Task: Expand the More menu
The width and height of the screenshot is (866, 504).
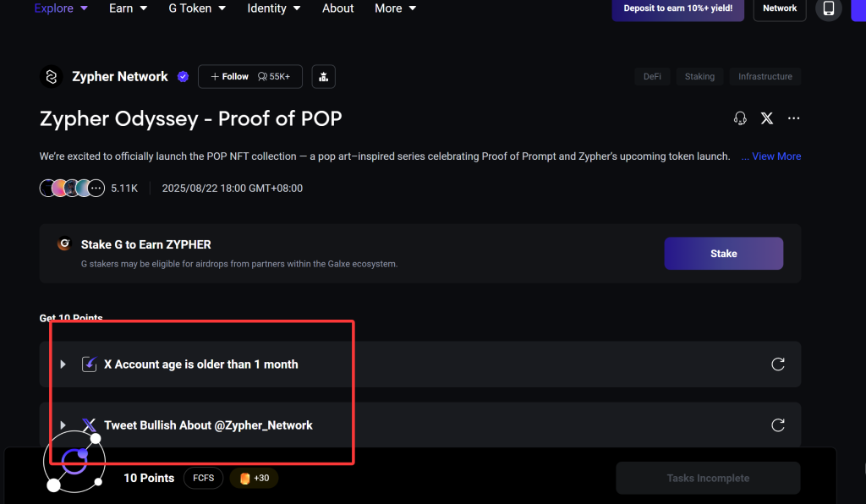Action: click(x=396, y=8)
